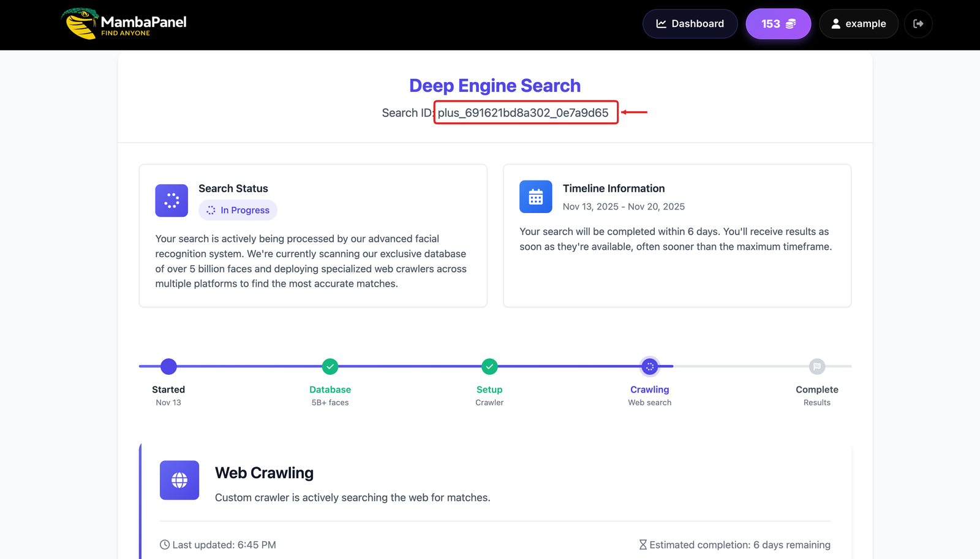Click the logout arrow icon
Screen dimensions: 980x559
tap(918, 24)
